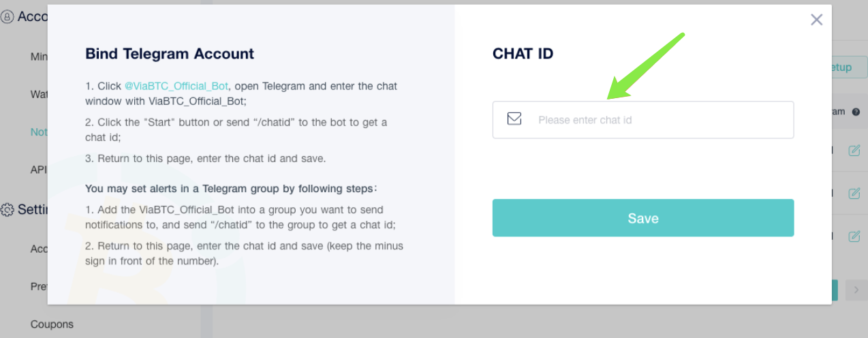Viewport: 868px width, 338px height.
Task: Focus the 'Please enter chat id' field
Action: (x=643, y=120)
